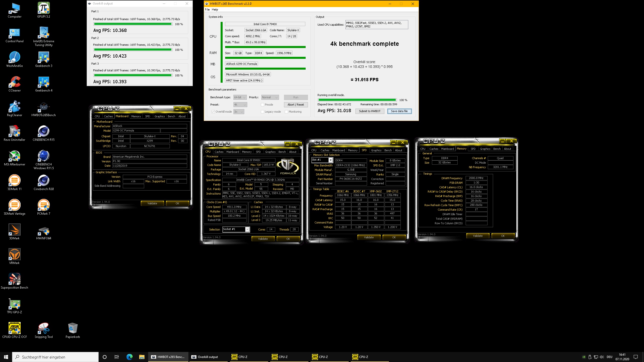Image resolution: width=644 pixels, height=362 pixels.
Task: Open the CPUID CPU-Z OCF icon
Action: [x=14, y=330]
